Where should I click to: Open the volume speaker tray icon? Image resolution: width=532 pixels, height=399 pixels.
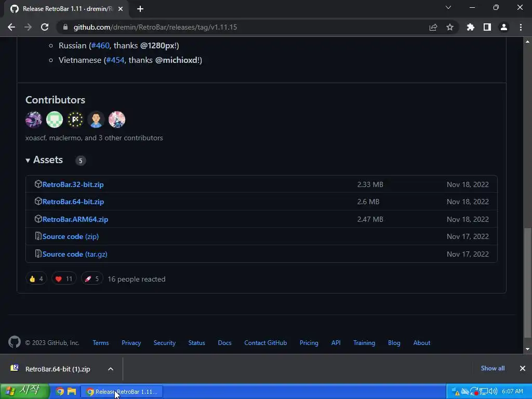(x=493, y=392)
